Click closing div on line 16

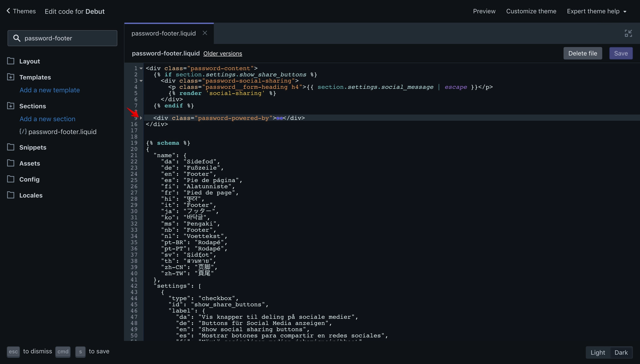[157, 124]
